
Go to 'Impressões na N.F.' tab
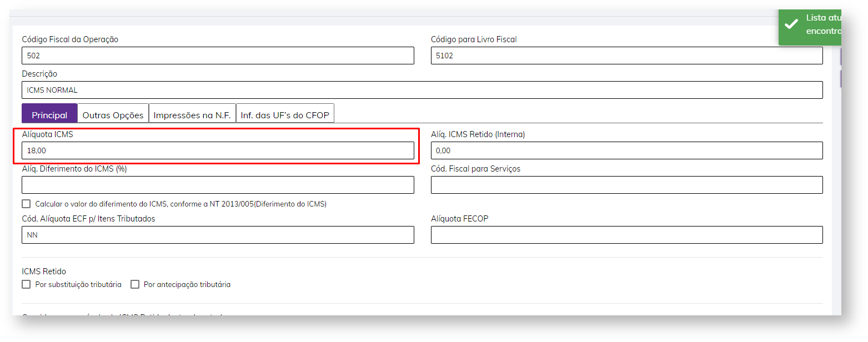[x=192, y=115]
